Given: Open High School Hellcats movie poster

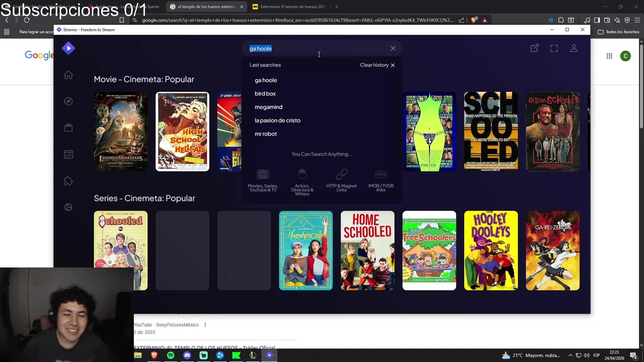Looking at the screenshot, I should click(x=182, y=131).
